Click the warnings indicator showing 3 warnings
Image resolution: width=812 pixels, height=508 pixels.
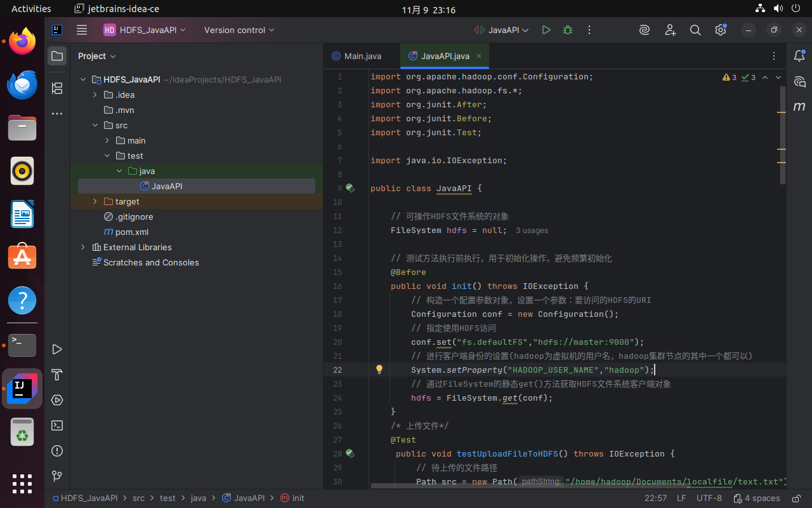click(730, 77)
